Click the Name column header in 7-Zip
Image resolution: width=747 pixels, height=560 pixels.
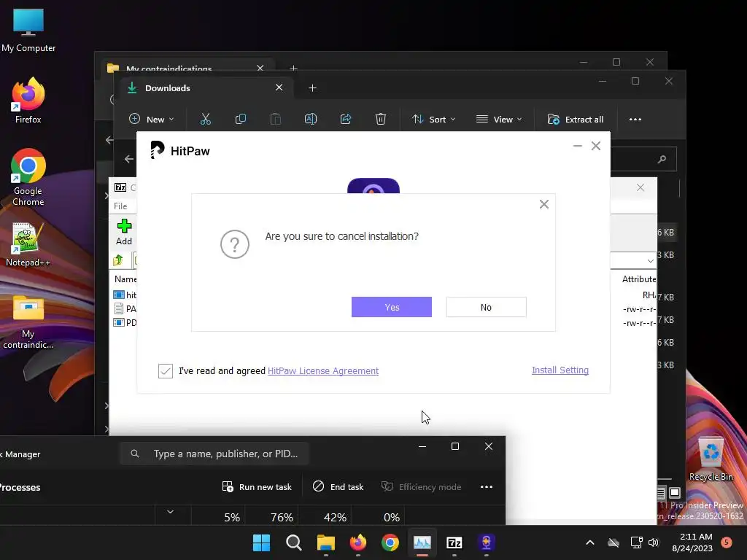[x=125, y=279]
